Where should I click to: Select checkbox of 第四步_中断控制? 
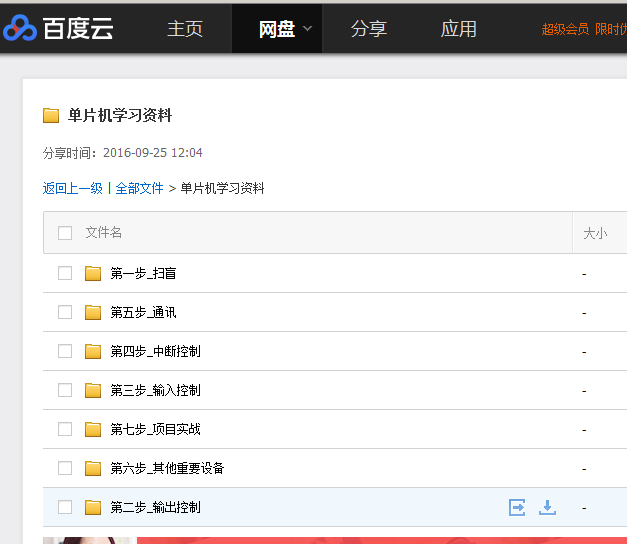point(65,352)
